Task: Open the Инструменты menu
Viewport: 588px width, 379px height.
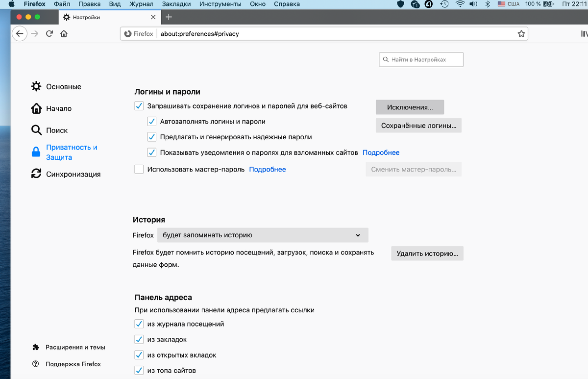Action: pos(220,4)
